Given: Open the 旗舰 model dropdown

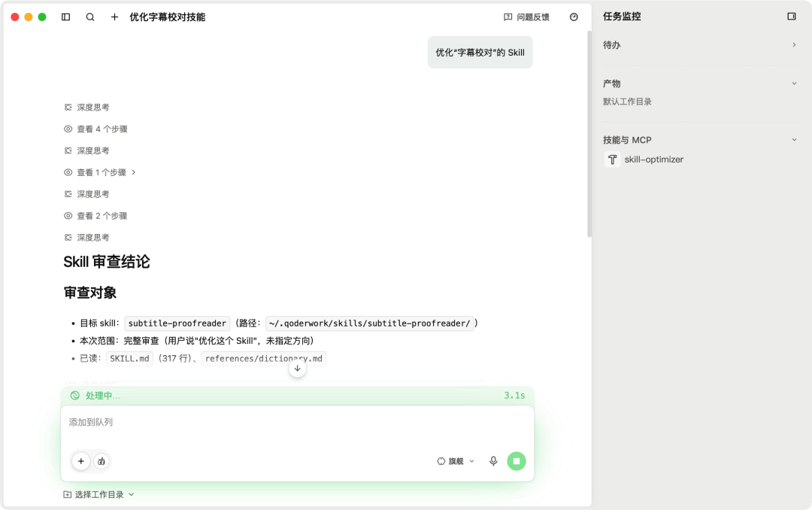Looking at the screenshot, I should tap(456, 461).
